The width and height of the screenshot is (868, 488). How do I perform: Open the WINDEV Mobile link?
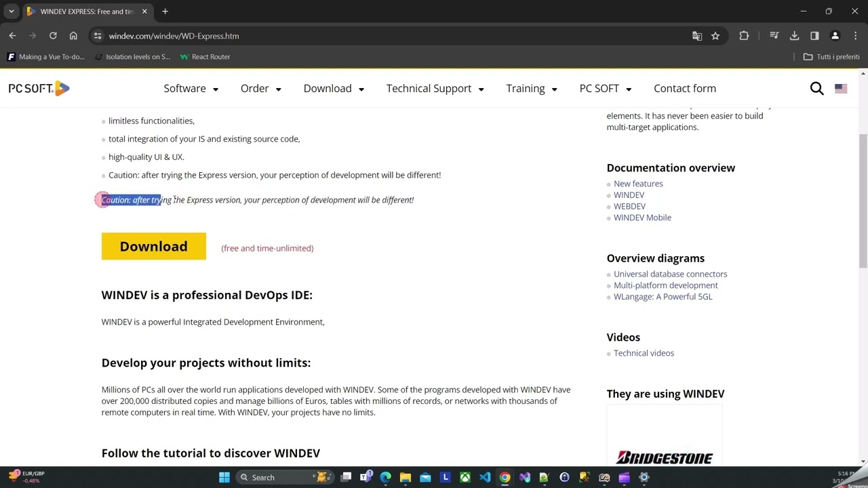[x=642, y=218]
